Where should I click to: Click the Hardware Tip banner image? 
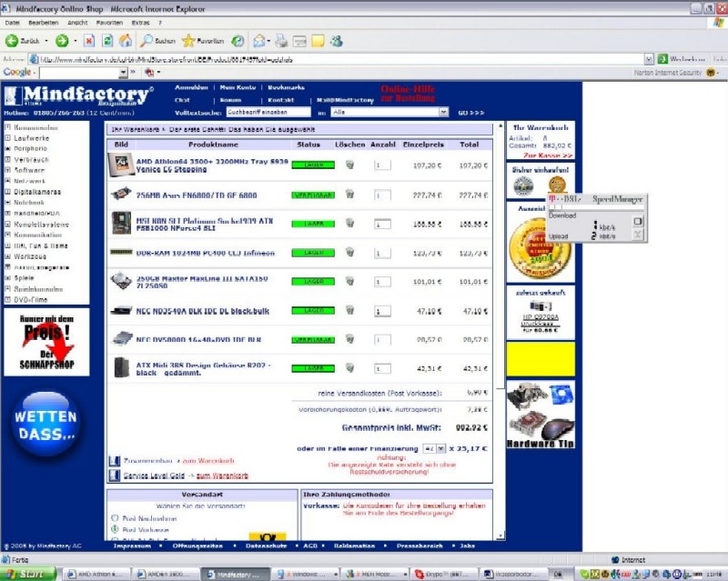(541, 415)
